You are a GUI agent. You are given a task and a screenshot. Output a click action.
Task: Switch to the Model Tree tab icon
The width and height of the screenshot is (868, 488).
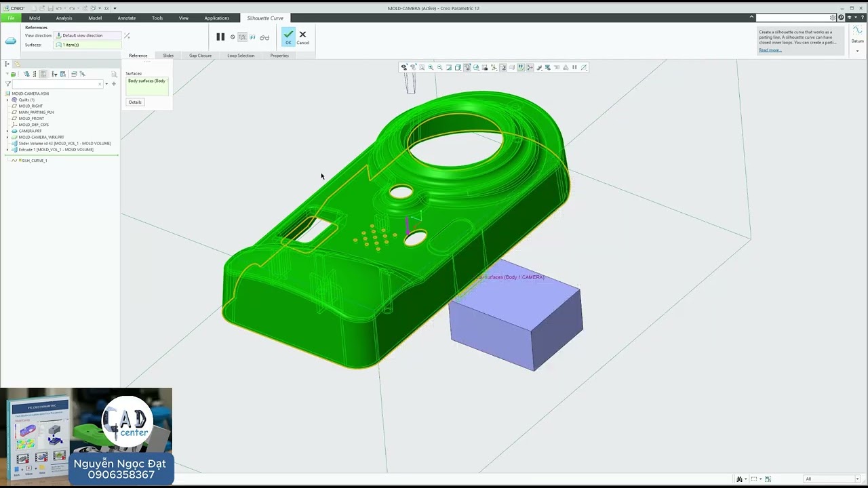click(7, 64)
